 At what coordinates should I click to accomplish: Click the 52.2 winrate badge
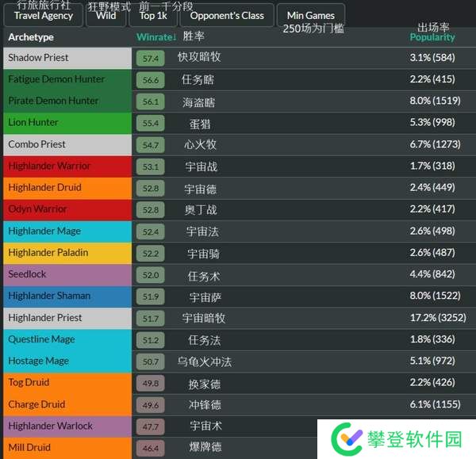(x=151, y=254)
